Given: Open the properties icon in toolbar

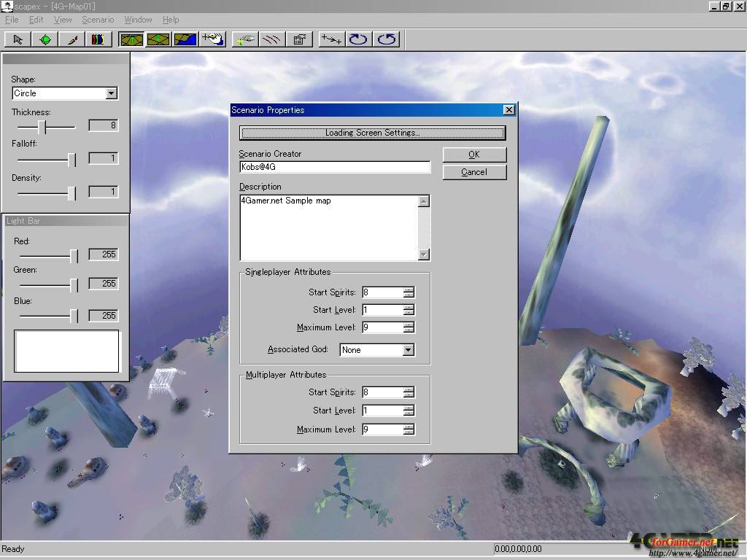Looking at the screenshot, I should coord(299,39).
